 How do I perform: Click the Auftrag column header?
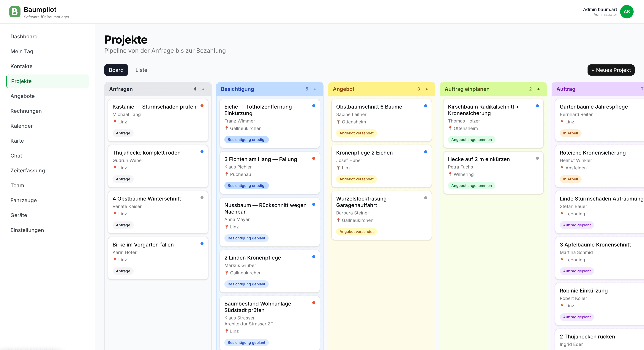(598, 89)
